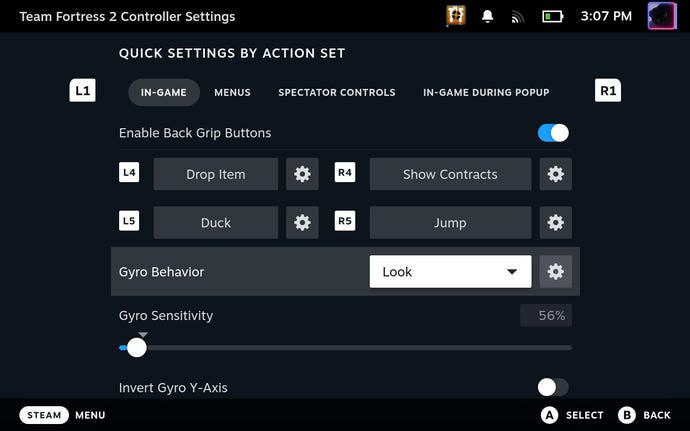
Task: Click the notification bell icon
Action: coord(488,17)
